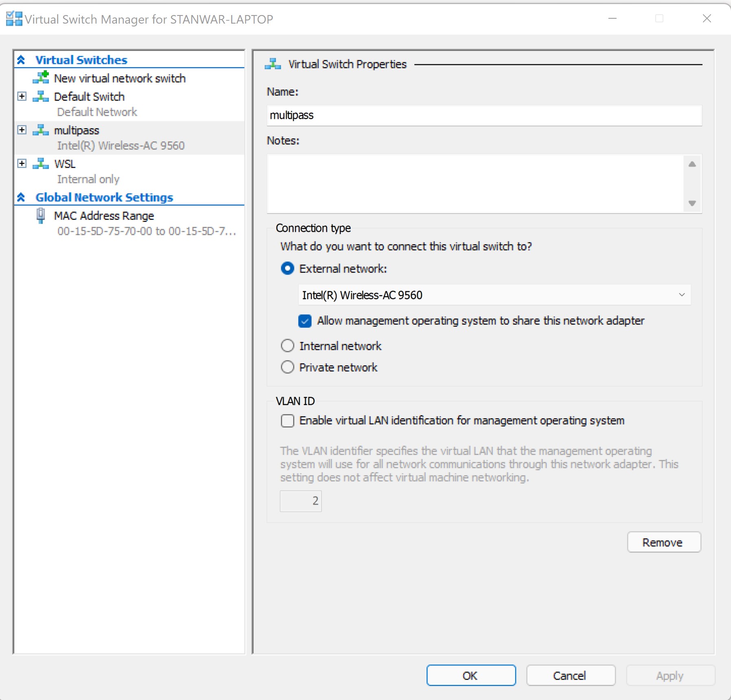731x700 pixels.
Task: Click the WSL switch network icon
Action: [x=41, y=164]
